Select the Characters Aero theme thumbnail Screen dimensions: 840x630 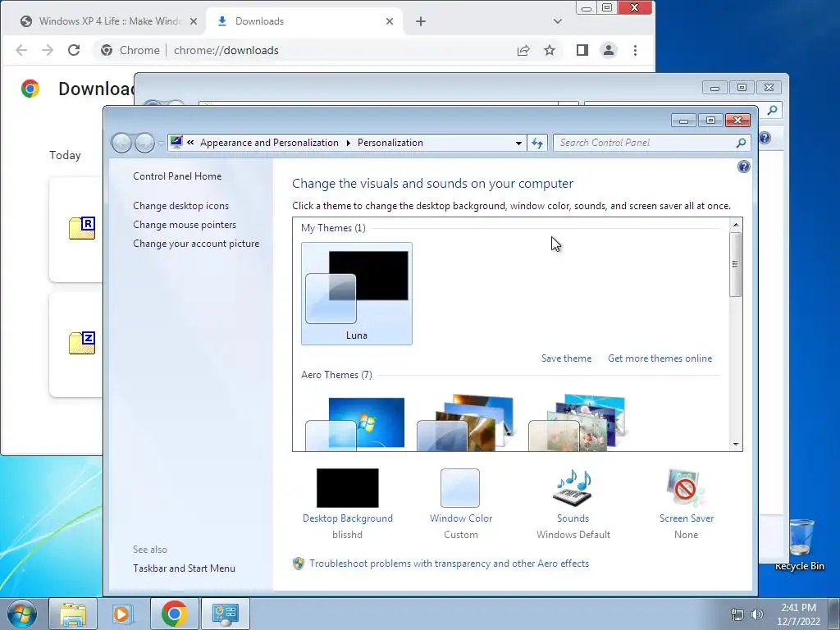577,423
